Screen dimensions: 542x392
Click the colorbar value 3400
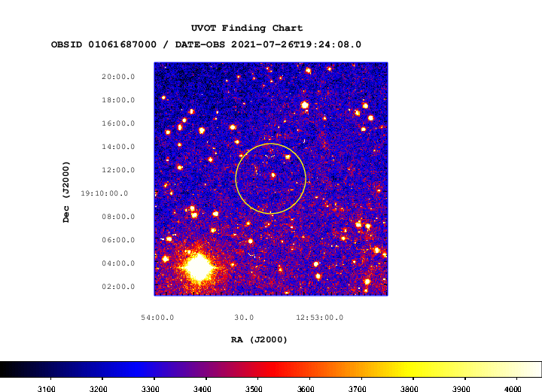pyautogui.click(x=202, y=389)
